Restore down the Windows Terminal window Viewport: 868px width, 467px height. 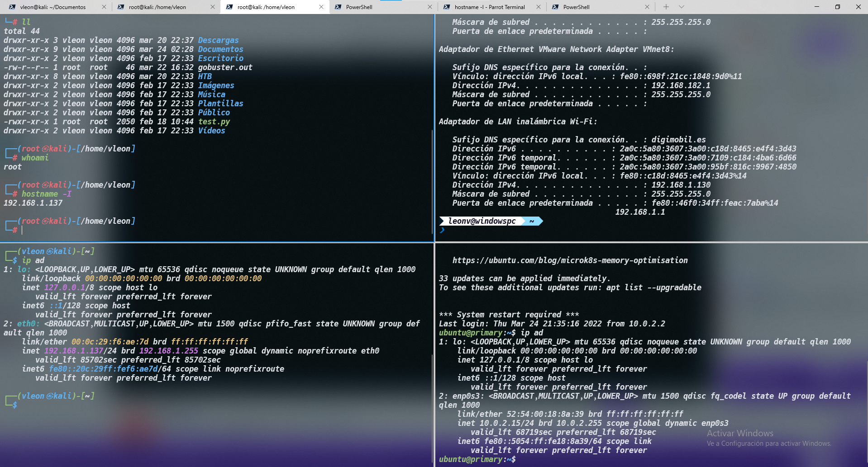point(838,7)
